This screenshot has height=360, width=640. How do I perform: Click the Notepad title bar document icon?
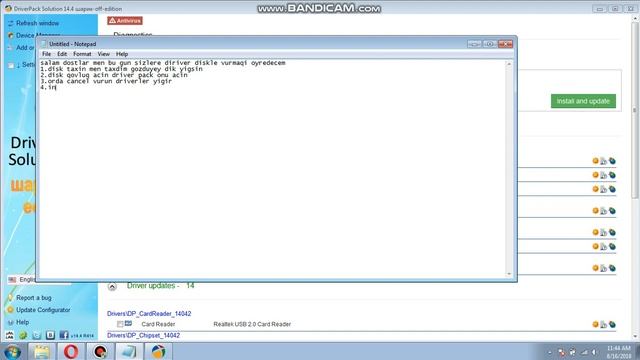(x=44, y=44)
